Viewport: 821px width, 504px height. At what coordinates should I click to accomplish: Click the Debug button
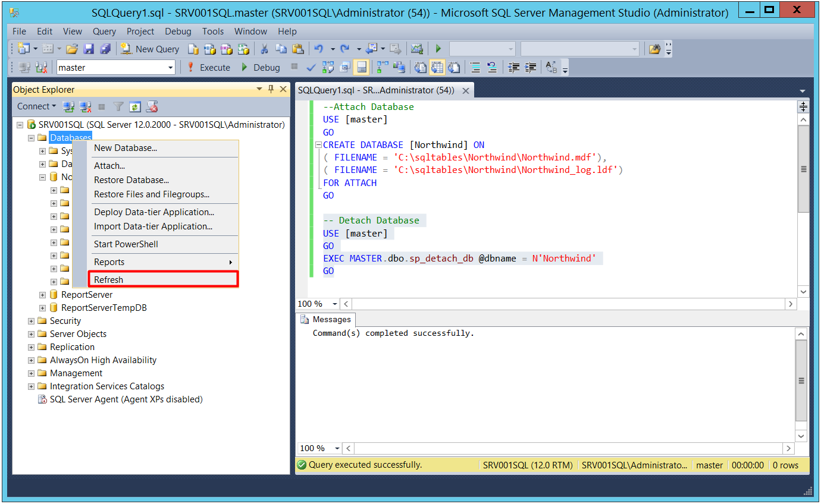(260, 67)
